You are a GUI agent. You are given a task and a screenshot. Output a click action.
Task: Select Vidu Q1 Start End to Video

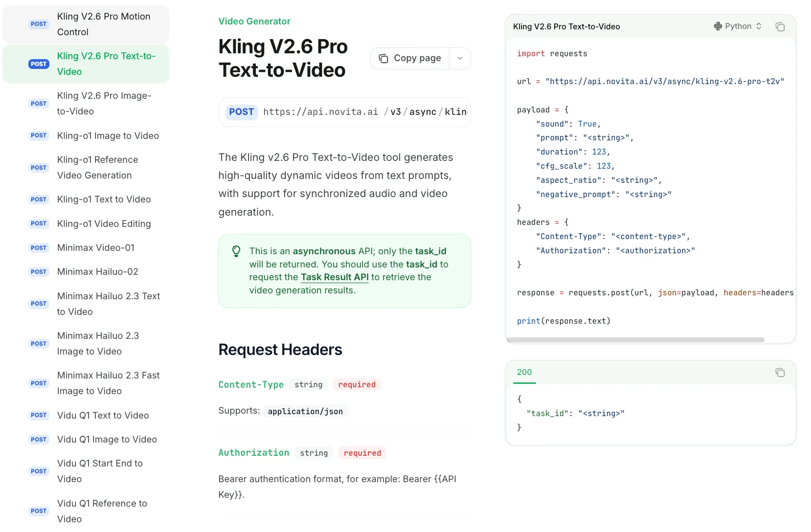coord(86,471)
